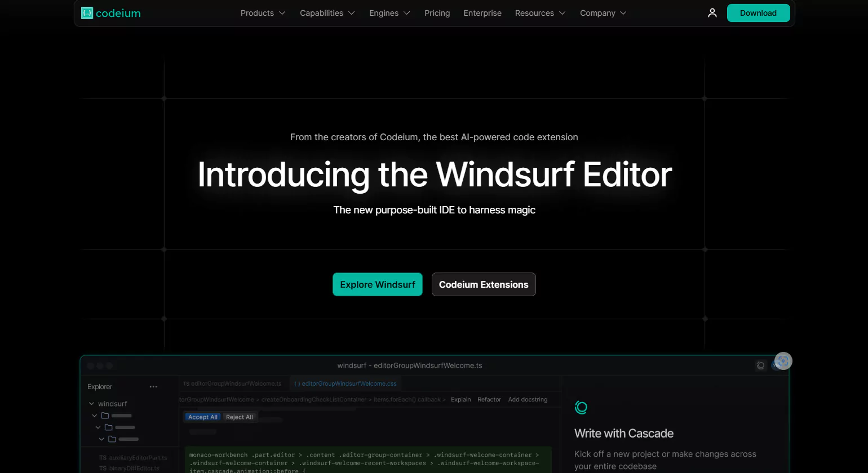Click the Codeium logo icon
Screen dimensions: 868x473
coord(87,13)
